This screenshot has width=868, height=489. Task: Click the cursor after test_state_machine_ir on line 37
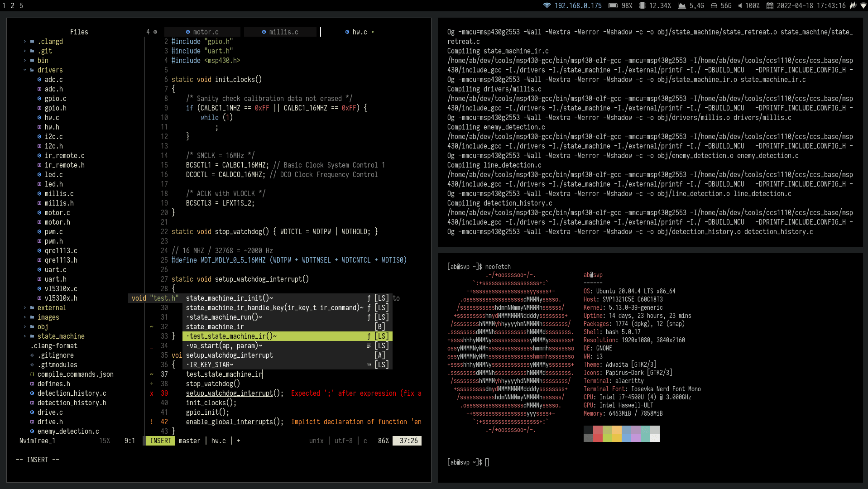click(x=263, y=374)
